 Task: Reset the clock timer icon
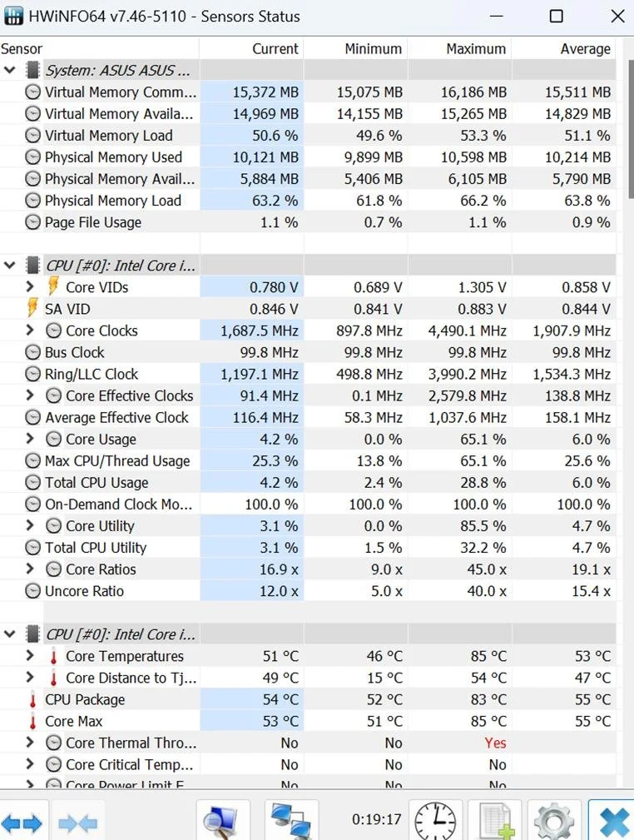[x=435, y=821]
